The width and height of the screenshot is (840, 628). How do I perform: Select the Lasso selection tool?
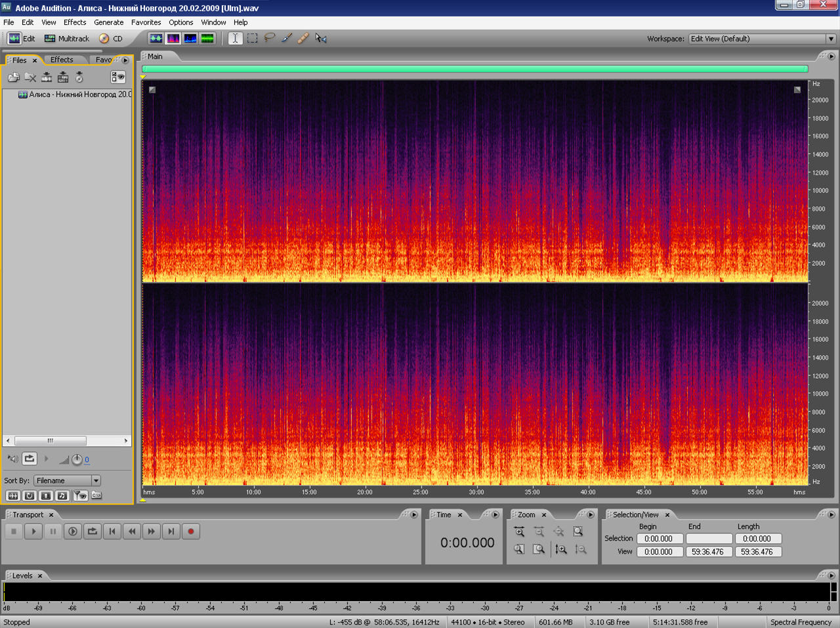click(x=270, y=38)
